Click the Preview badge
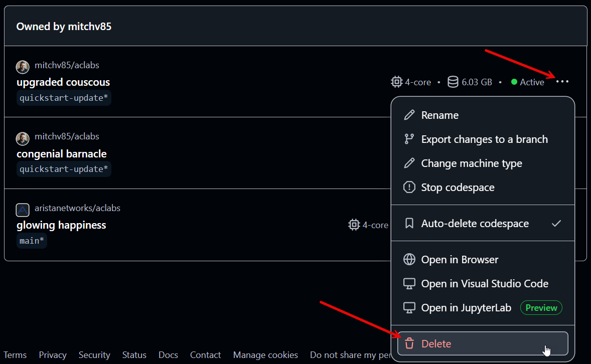The image size is (591, 364). [541, 308]
